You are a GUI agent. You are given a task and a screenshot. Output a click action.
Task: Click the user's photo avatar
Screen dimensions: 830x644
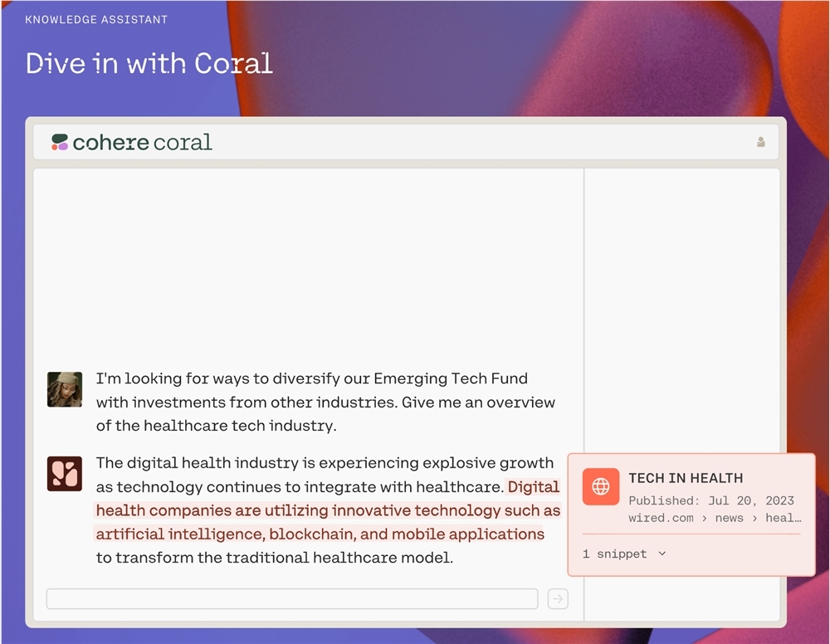click(x=65, y=389)
